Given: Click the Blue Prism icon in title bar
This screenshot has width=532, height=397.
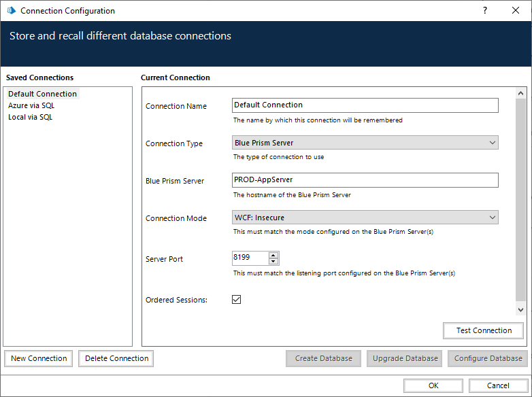Looking at the screenshot, I should pos(11,11).
